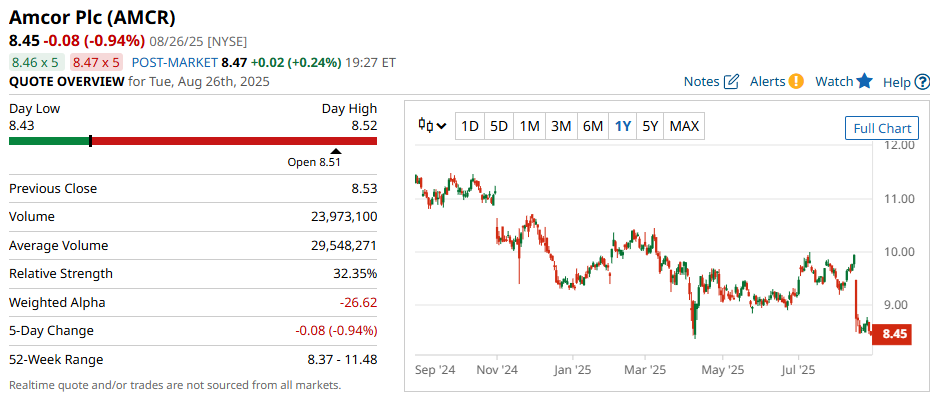
Task: Click the Previous Close value 8.53
Action: click(364, 189)
